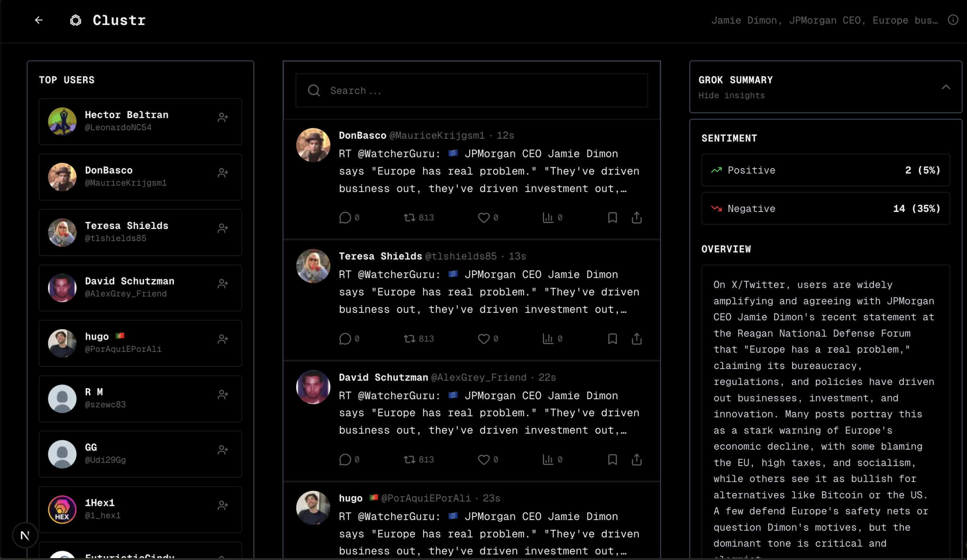Open the Positive sentiment row

[x=825, y=170]
